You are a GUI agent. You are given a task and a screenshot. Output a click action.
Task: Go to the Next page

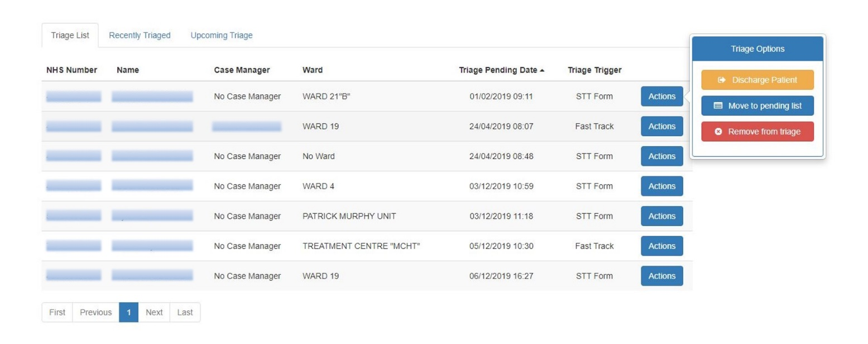point(154,312)
